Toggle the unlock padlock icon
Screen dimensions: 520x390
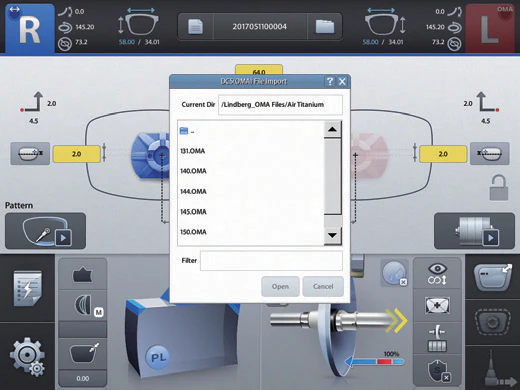point(498,187)
